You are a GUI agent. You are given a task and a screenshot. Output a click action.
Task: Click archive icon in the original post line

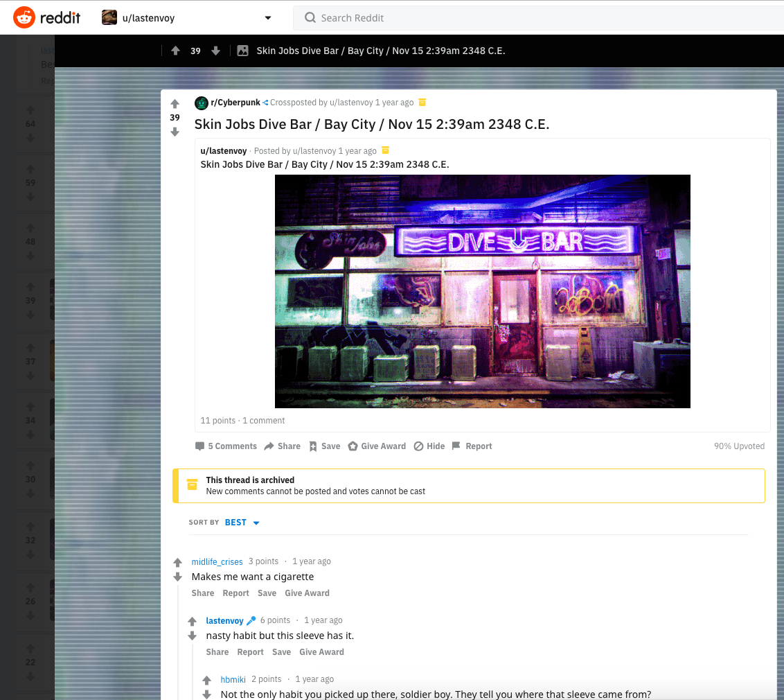pyautogui.click(x=386, y=150)
